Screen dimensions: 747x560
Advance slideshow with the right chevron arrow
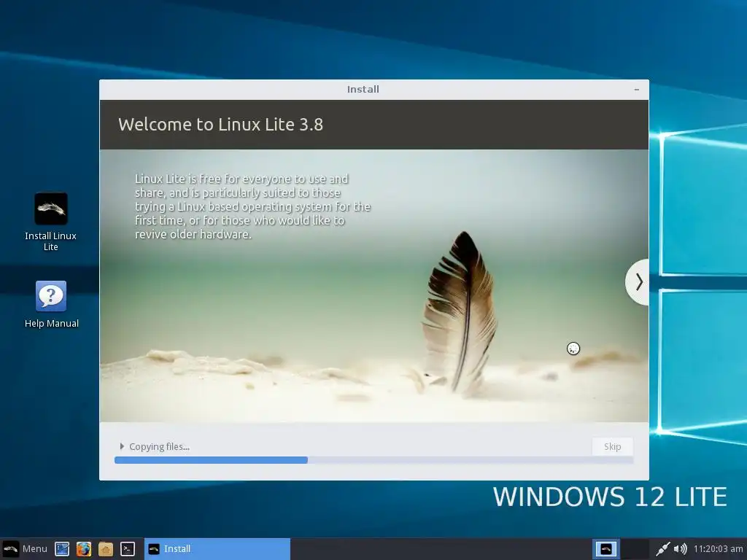tap(638, 282)
